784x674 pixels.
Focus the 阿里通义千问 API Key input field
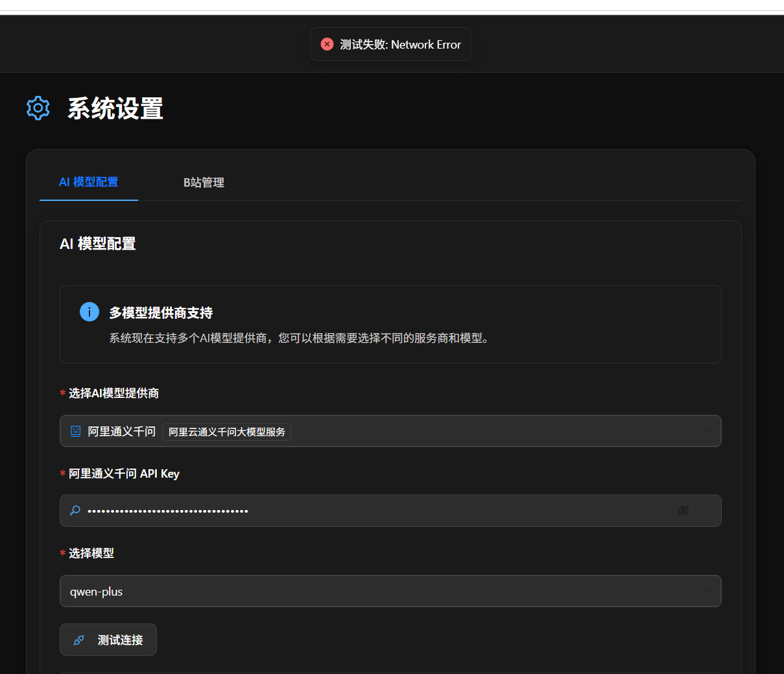(390, 511)
